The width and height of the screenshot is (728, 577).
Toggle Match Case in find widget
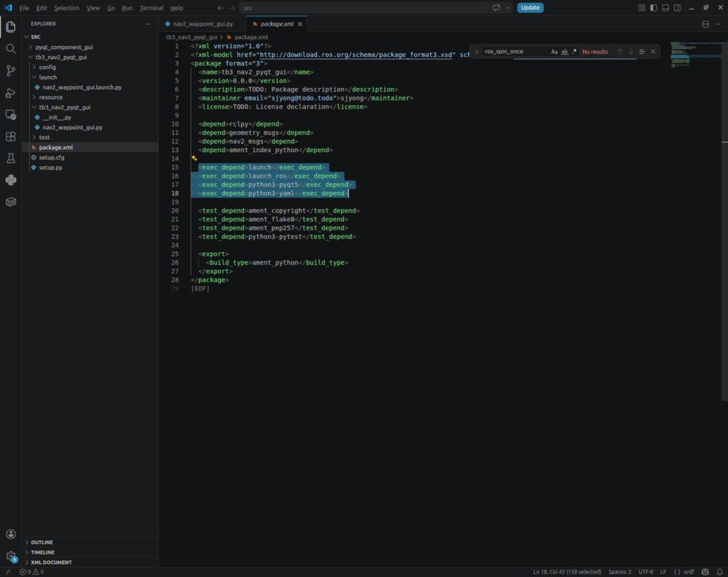tap(554, 52)
